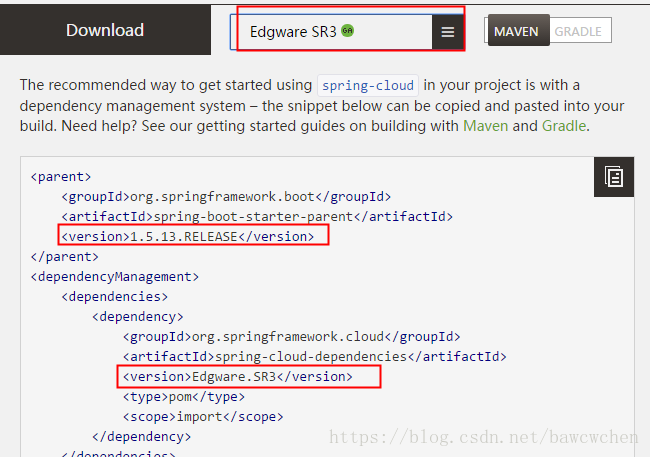650x457 pixels.
Task: Click the closing </parent> tag line
Action: click(64, 256)
